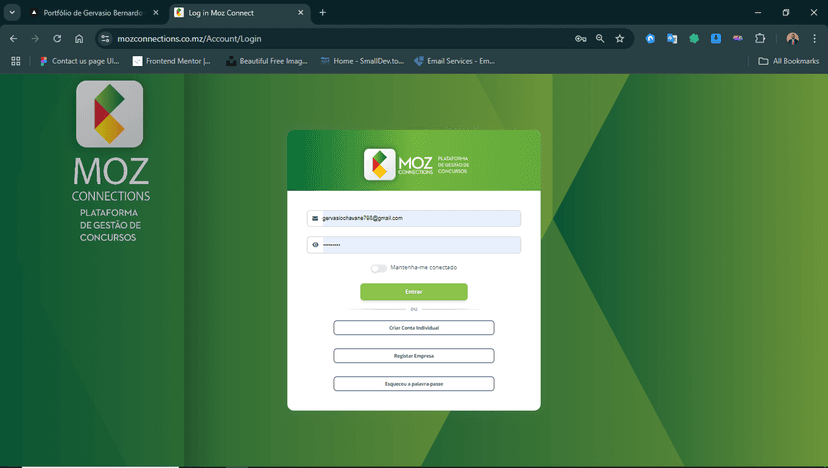Reload the page with refresh icon

tap(57, 39)
